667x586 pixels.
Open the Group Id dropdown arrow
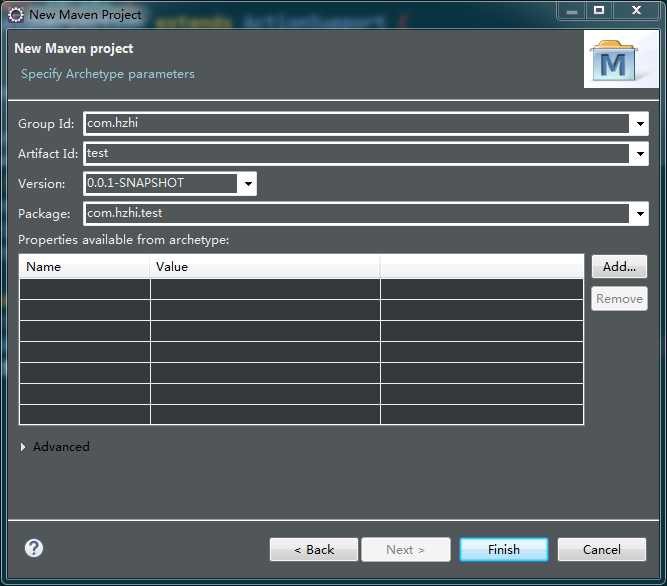[639, 124]
